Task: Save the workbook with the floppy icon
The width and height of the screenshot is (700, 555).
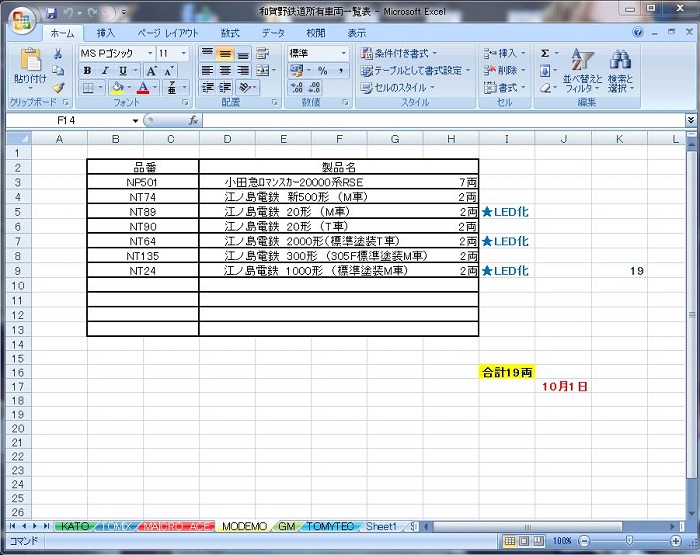Action: (51, 13)
